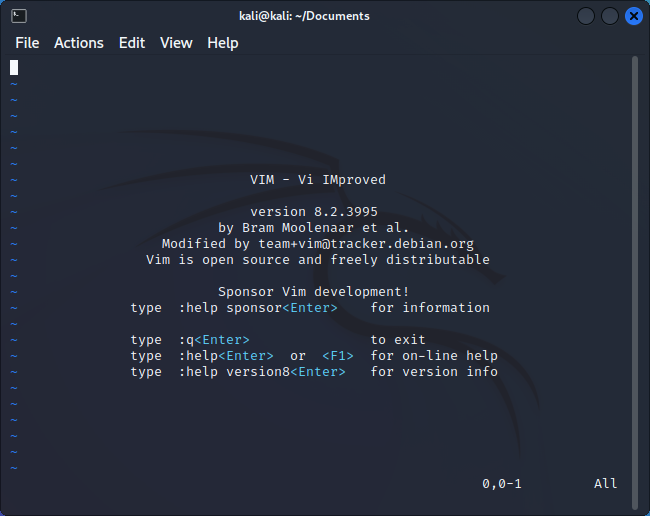Click the text 'VIM - Vi IMproved'

(x=318, y=180)
